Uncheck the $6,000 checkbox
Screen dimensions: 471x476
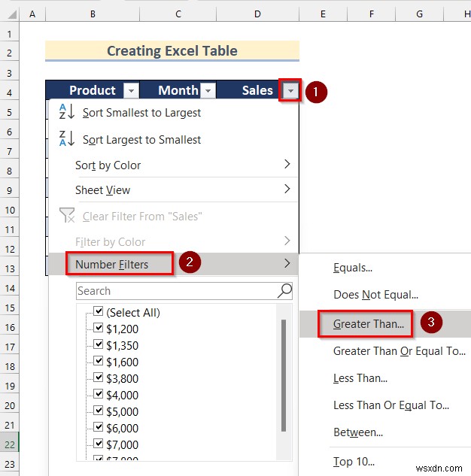[98, 427]
